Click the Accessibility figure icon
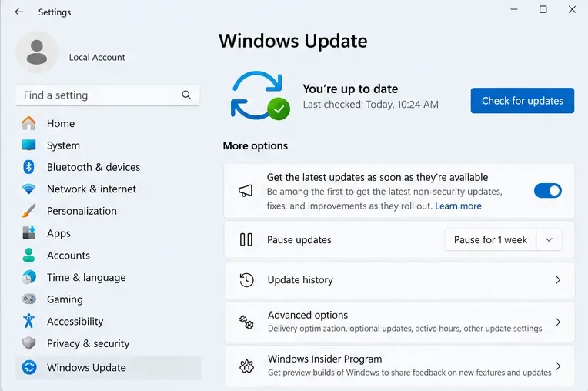The height and width of the screenshot is (391, 588). point(29,321)
